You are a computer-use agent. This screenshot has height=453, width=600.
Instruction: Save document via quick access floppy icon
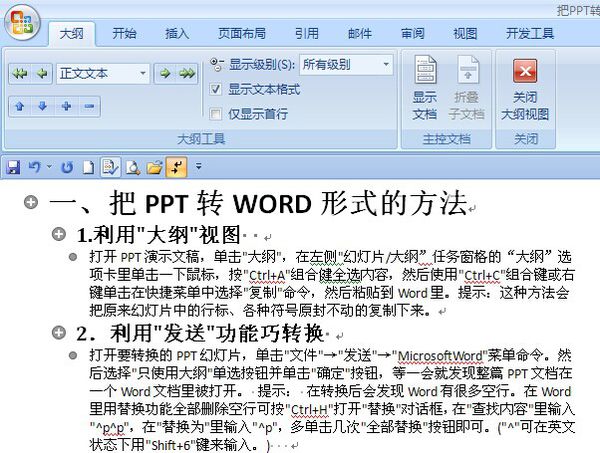click(x=13, y=167)
